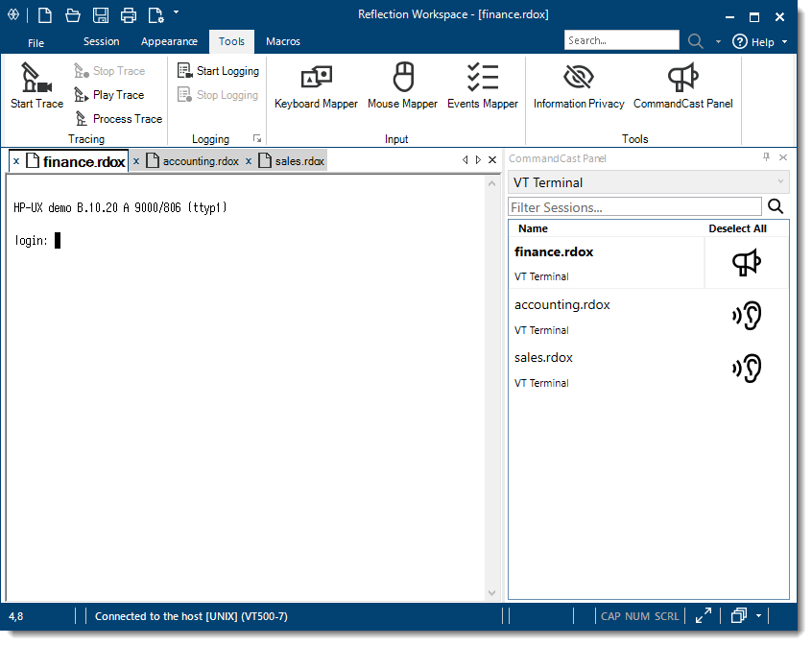
Task: Open the File menu
Action: (36, 42)
